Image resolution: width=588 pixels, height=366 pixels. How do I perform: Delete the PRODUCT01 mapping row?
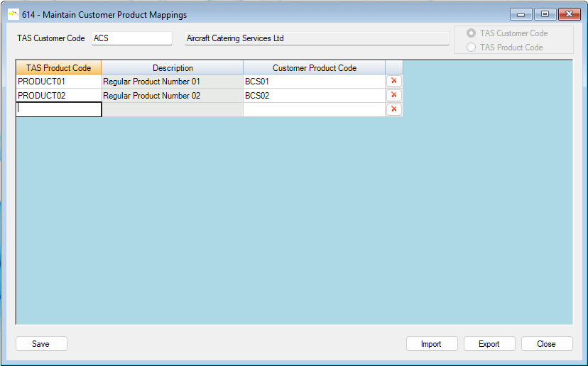point(393,81)
